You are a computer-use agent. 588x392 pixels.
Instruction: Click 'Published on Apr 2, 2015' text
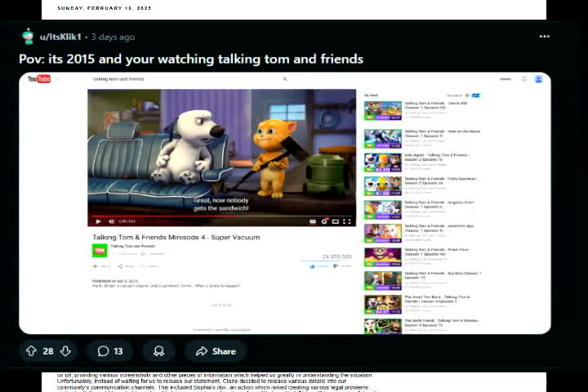tap(115, 281)
